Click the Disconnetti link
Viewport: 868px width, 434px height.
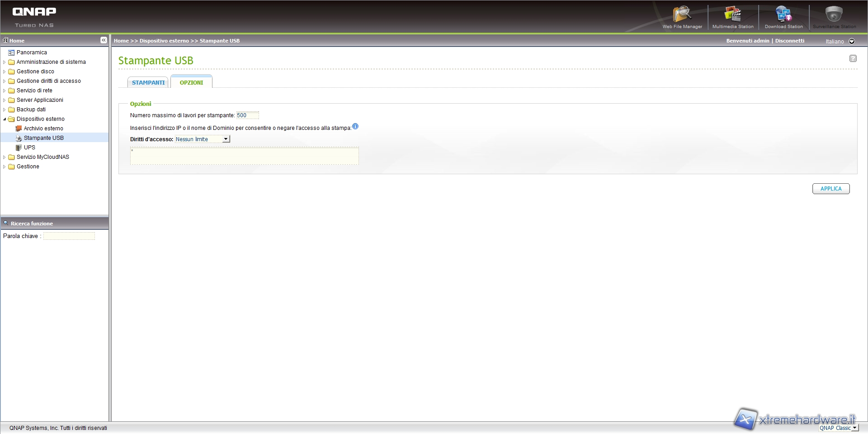point(789,41)
